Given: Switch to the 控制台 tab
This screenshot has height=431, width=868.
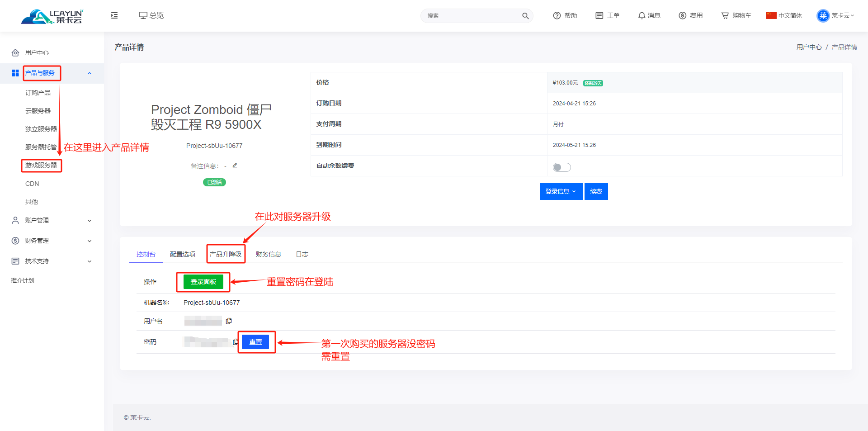Looking at the screenshot, I should [146, 254].
